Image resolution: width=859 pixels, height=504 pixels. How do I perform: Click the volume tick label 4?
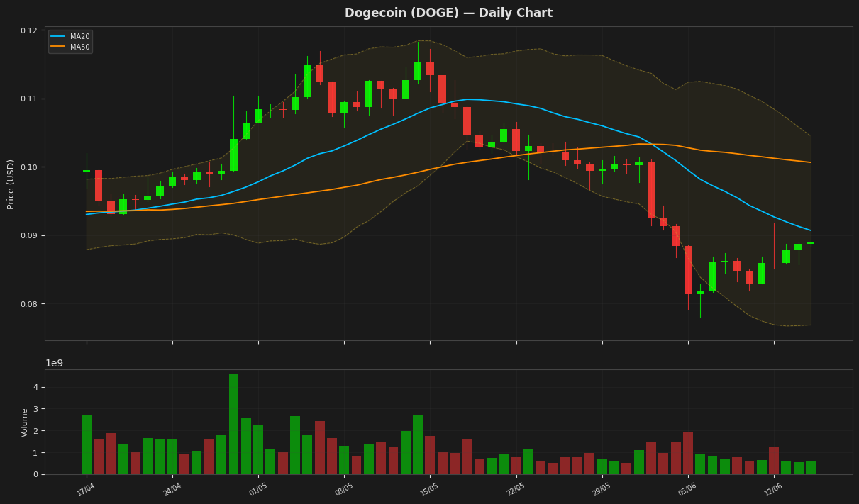(x=35, y=388)
